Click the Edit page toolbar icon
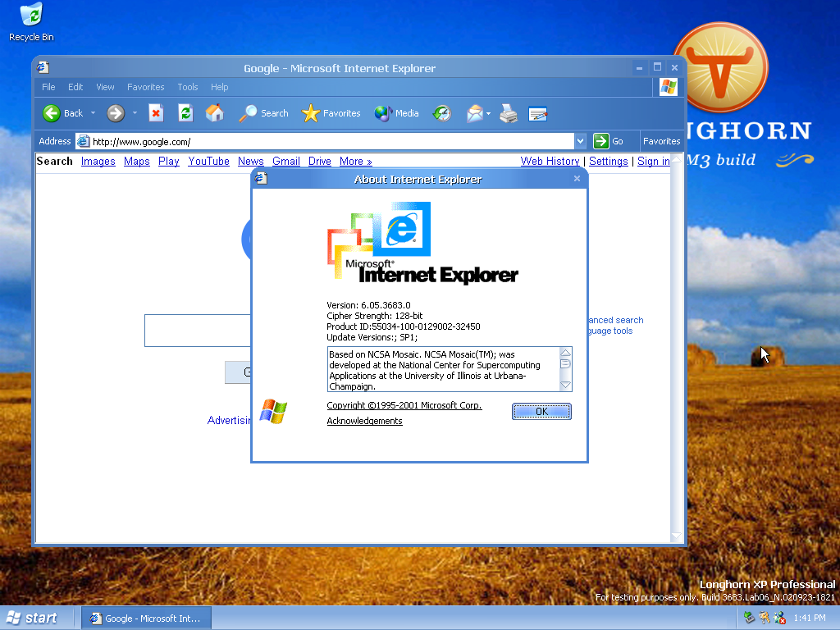Image resolution: width=840 pixels, height=630 pixels. [x=537, y=113]
